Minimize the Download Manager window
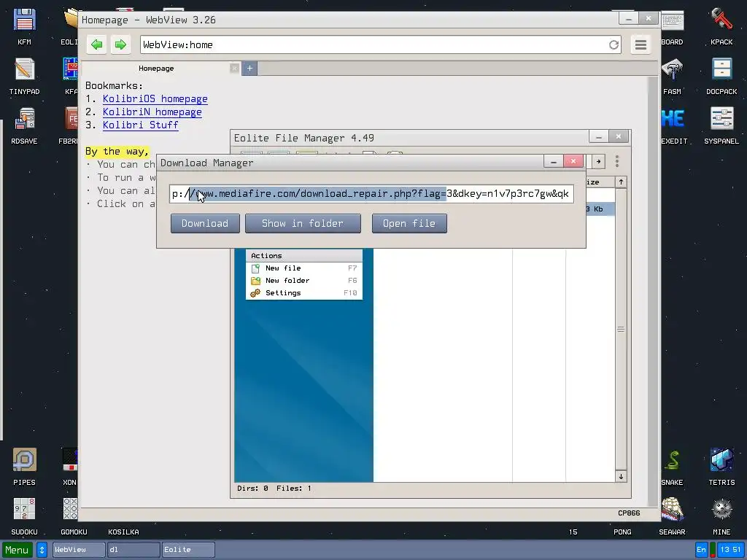This screenshot has height=560, width=747. point(554,161)
